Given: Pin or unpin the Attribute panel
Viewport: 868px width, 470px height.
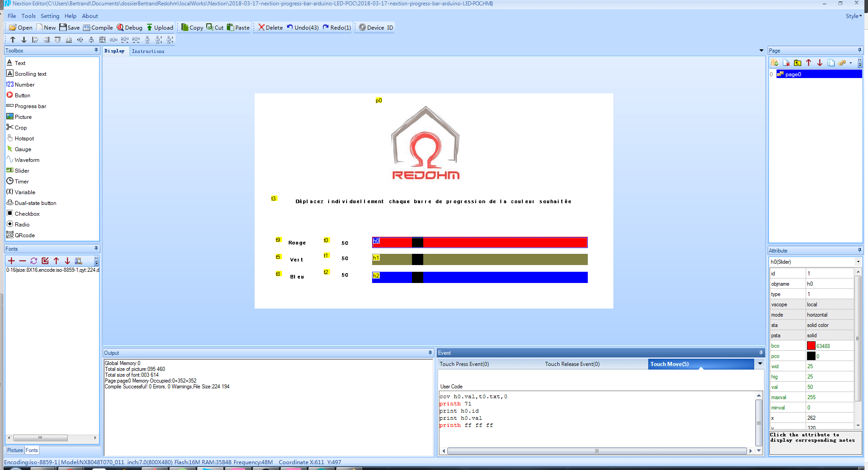Looking at the screenshot, I should click(x=859, y=250).
